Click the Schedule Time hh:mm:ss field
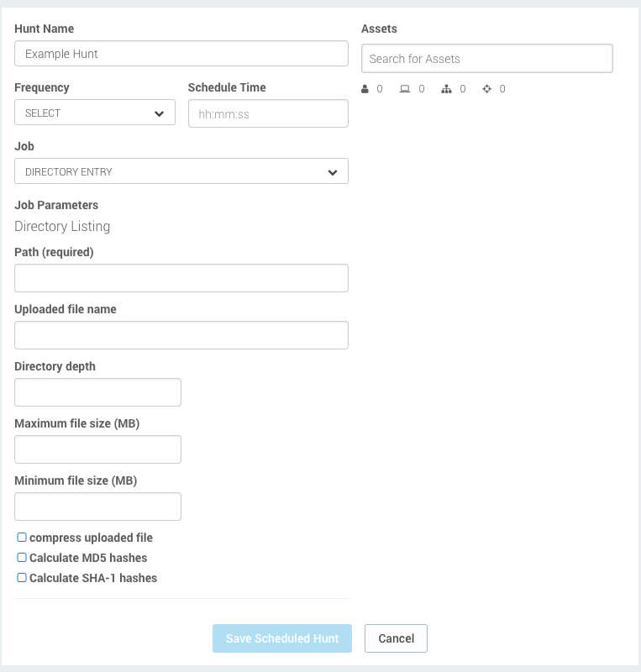This screenshot has height=672, width=641. coord(268,113)
